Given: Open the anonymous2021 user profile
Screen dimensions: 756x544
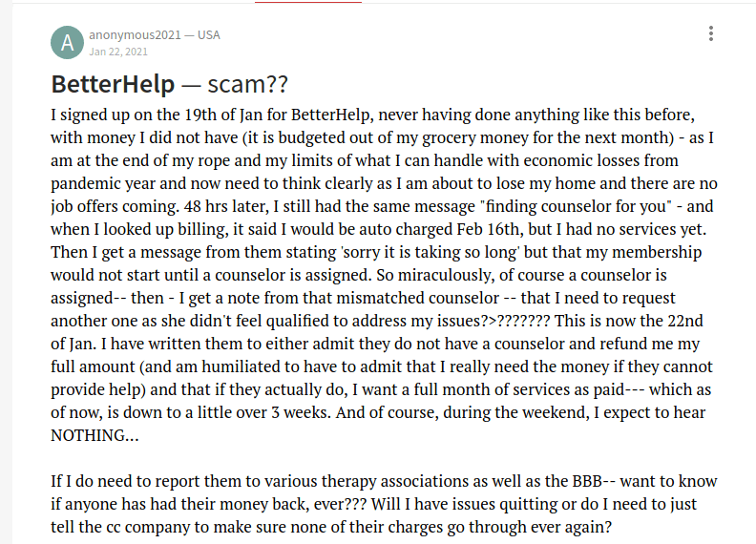Looking at the screenshot, I should pyautogui.click(x=136, y=35).
